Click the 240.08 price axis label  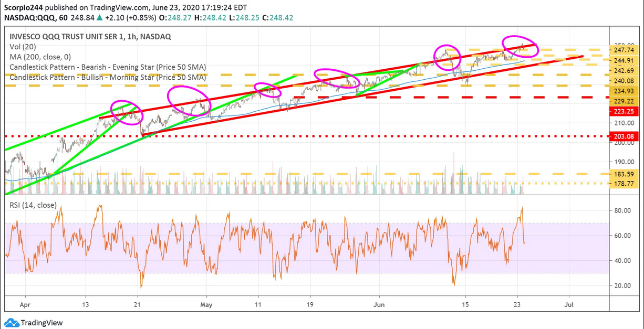coord(625,81)
